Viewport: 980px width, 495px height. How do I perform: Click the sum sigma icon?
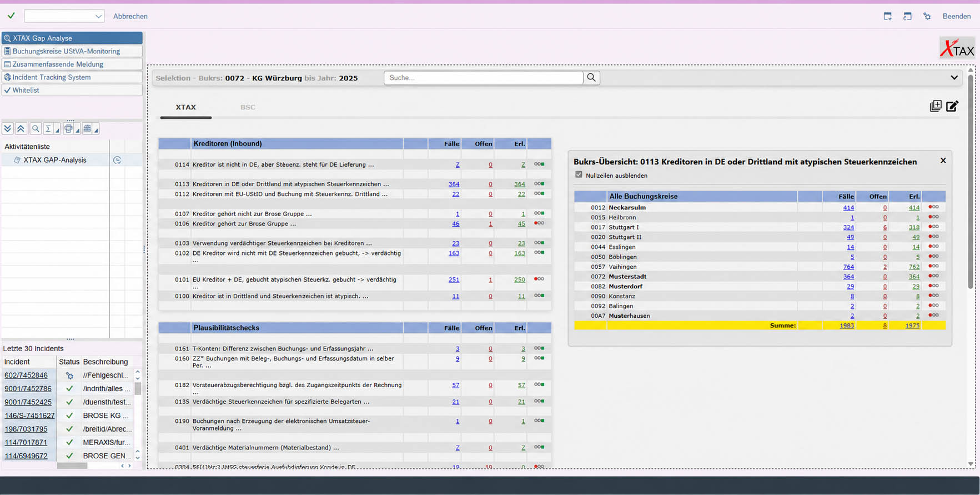coord(48,129)
